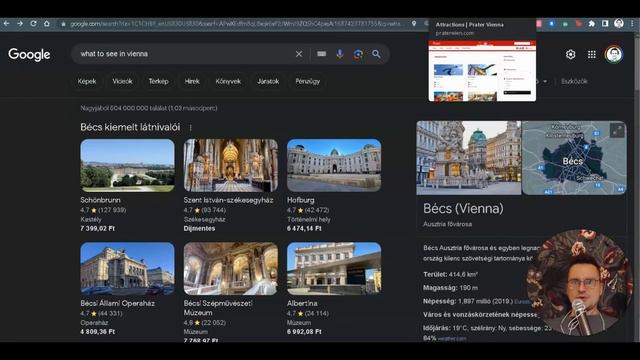Clear the search query with the X icon
Image resolution: width=640 pixels, height=360 pixels.
click(299, 54)
